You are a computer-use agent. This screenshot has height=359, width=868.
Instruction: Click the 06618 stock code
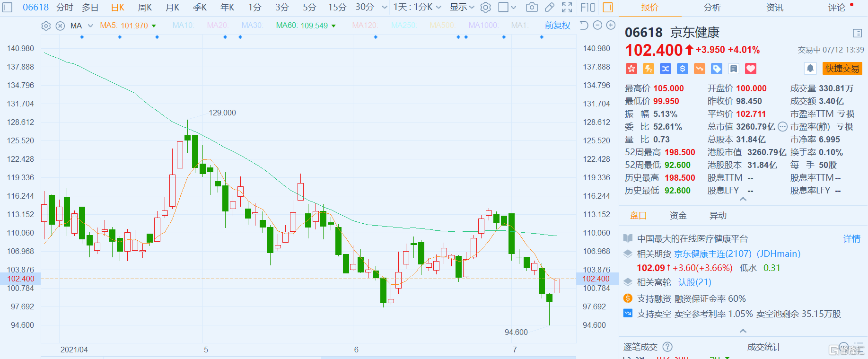[x=35, y=8]
